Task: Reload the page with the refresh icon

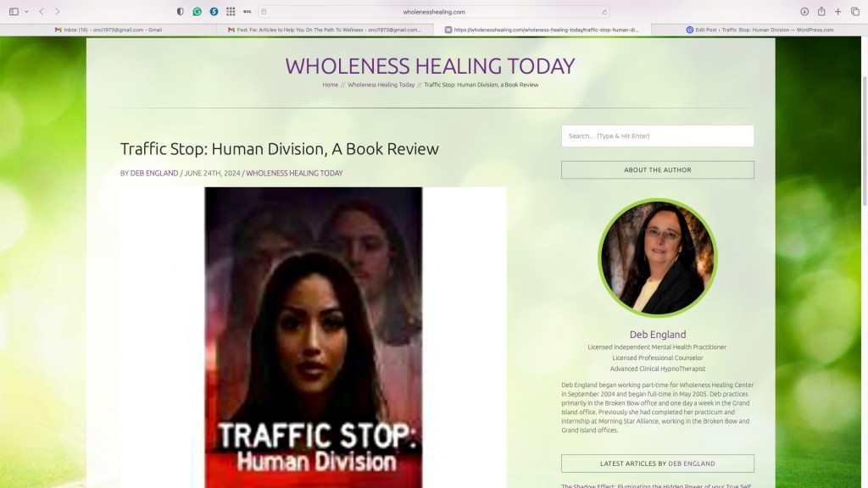Action: 604,12
